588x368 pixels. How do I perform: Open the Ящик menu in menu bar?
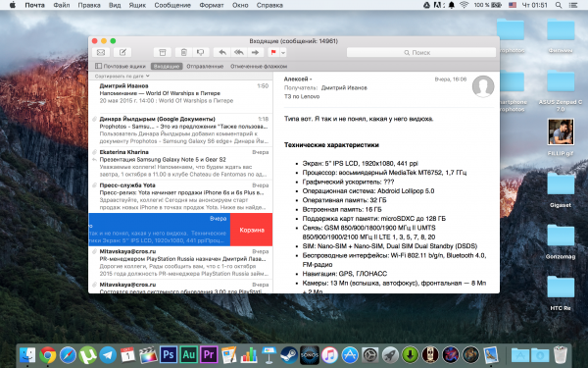coord(137,5)
